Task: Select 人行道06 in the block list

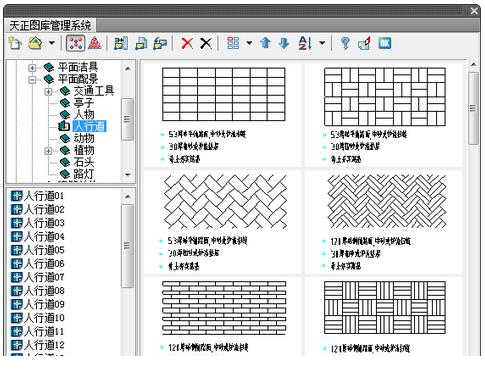Action: point(44,263)
